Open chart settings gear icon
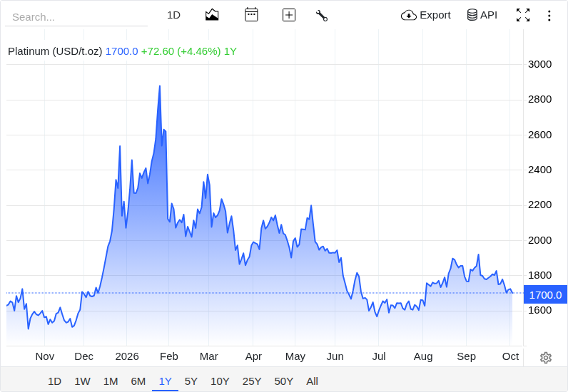This screenshot has height=392, width=568. coord(546,358)
